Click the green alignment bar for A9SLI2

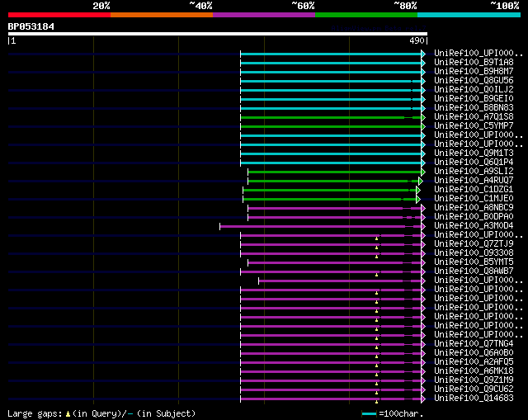tap(335, 172)
